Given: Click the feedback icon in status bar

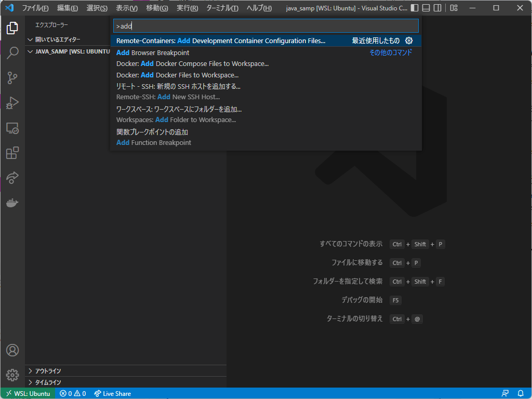Looking at the screenshot, I should pyautogui.click(x=505, y=394).
